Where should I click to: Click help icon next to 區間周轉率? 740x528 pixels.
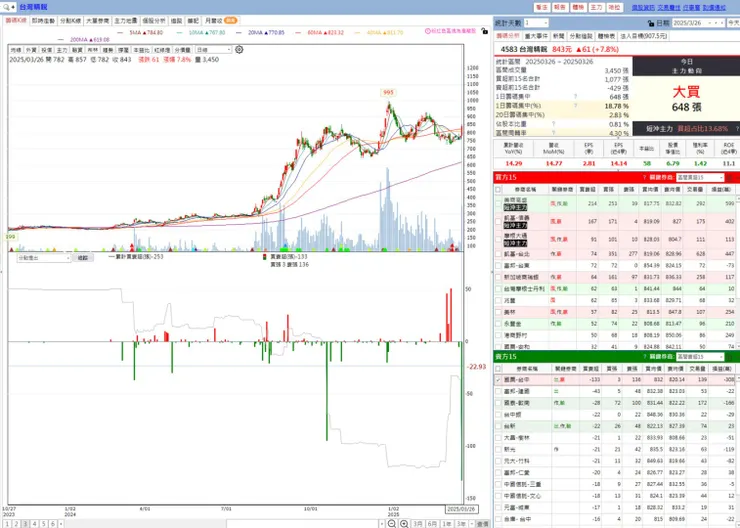[553, 133]
